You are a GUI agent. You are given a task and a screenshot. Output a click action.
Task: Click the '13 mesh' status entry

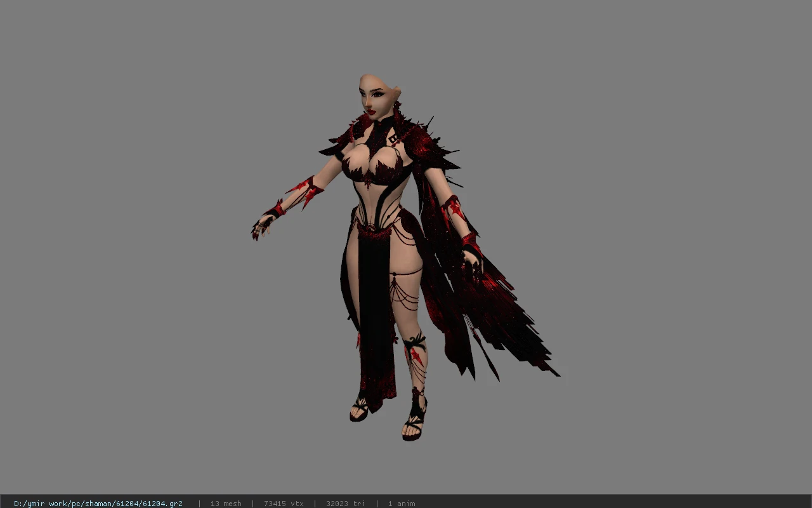click(x=226, y=504)
